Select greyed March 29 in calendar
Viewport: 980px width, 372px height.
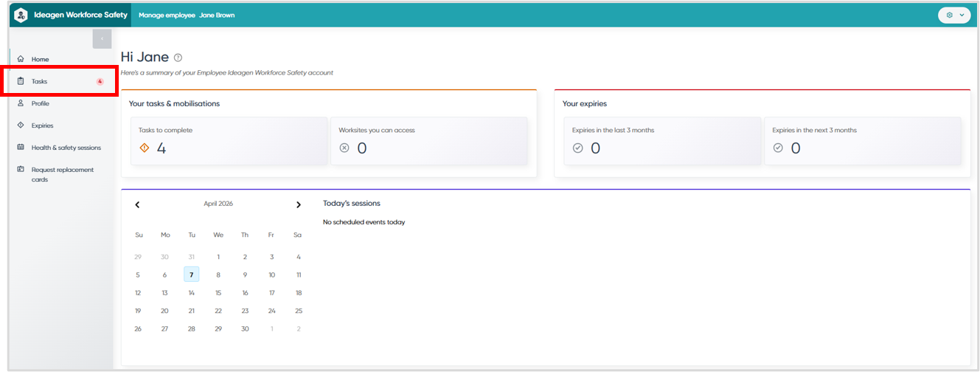click(x=138, y=257)
